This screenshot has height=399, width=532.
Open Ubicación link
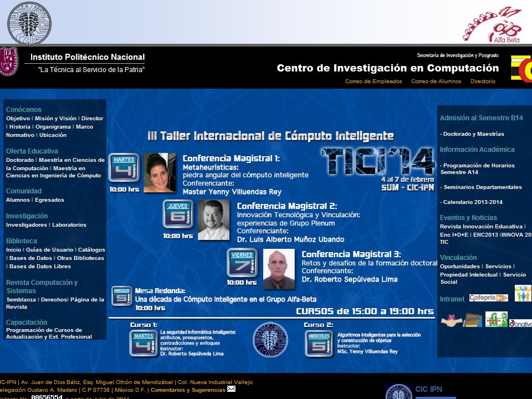(53, 135)
